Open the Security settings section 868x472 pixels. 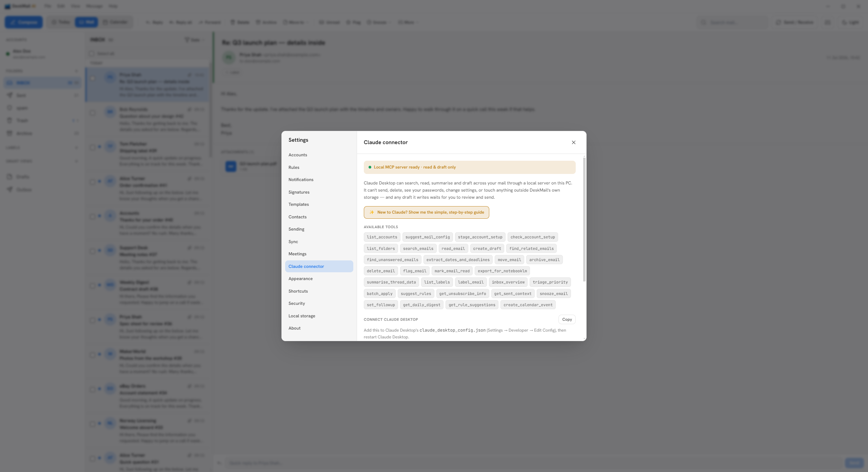[x=319, y=303]
